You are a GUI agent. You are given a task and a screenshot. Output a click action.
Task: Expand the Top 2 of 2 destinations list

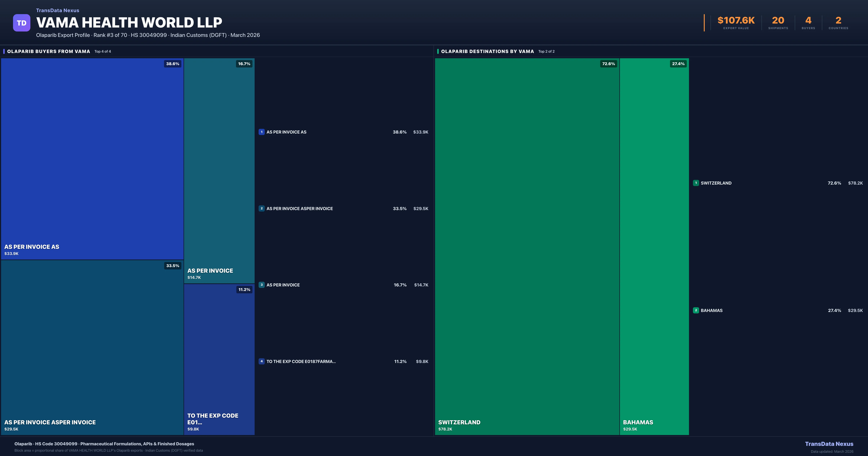pos(546,51)
